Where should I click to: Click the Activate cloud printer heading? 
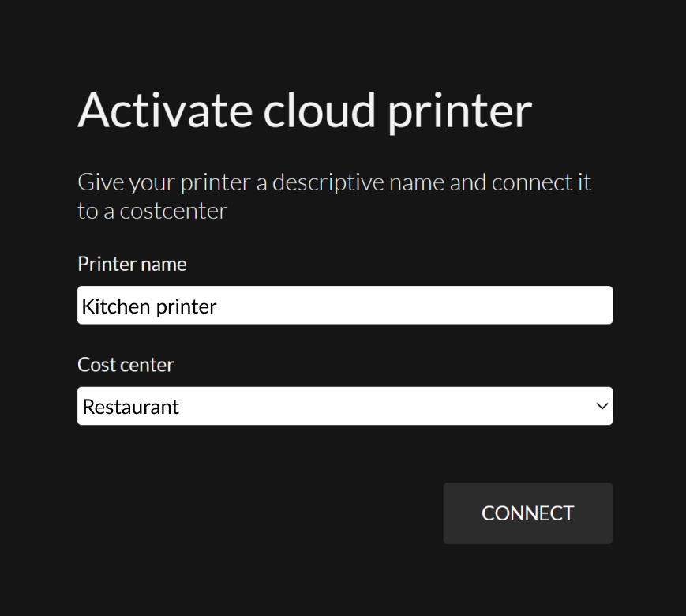[x=305, y=111]
